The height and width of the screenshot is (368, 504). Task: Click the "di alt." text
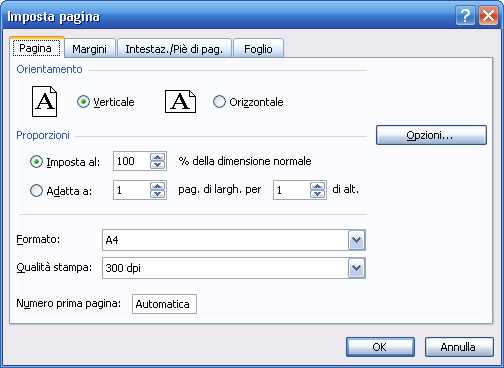click(346, 189)
